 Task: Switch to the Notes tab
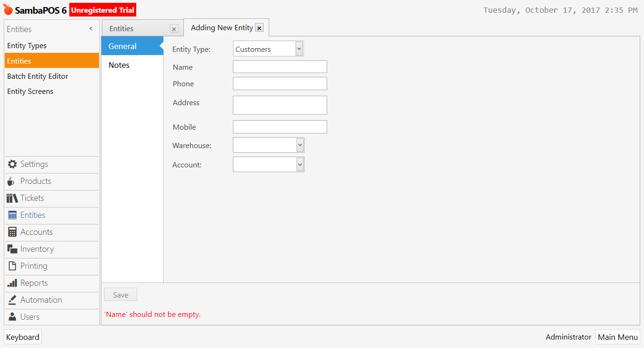[x=119, y=65]
